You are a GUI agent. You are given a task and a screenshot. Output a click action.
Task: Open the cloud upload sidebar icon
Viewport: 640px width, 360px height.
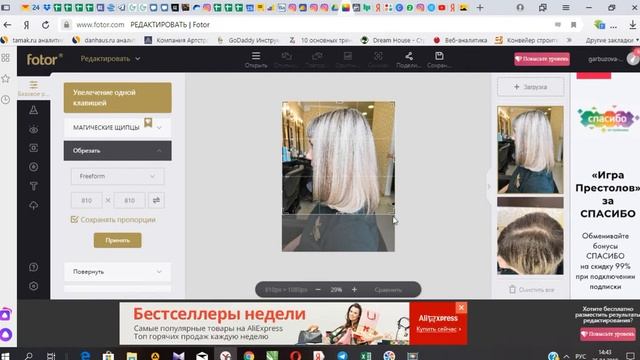33,205
